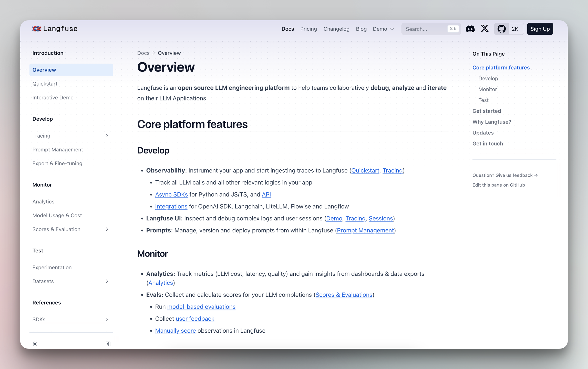Expand Scores & Evaluation chevron
The height and width of the screenshot is (369, 588).
tap(107, 229)
